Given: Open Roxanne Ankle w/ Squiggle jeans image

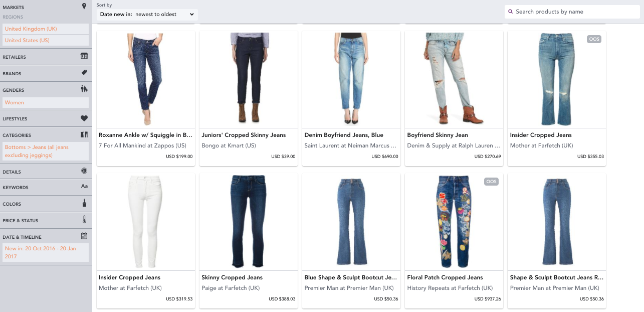Looking at the screenshot, I should (146, 79).
